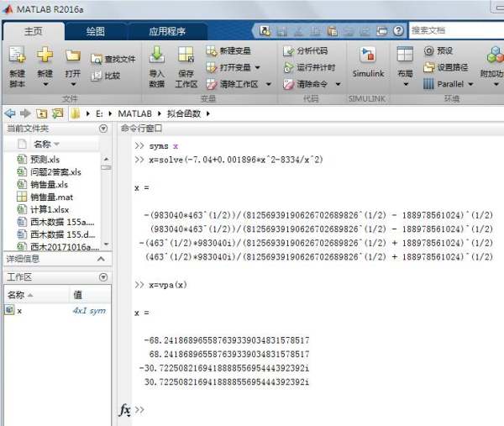Click the browse for folder icon
Image resolution: width=504 pixels, height=426 pixels.
click(57, 113)
